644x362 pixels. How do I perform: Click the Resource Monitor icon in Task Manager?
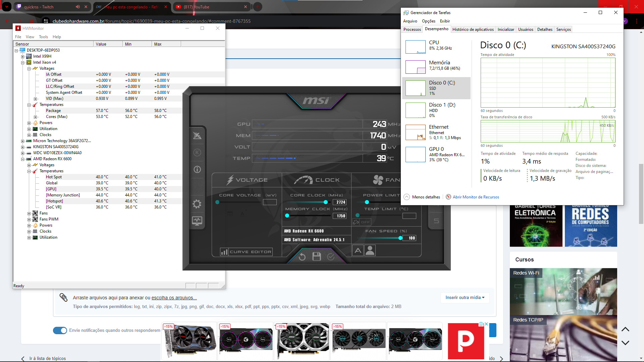448,197
